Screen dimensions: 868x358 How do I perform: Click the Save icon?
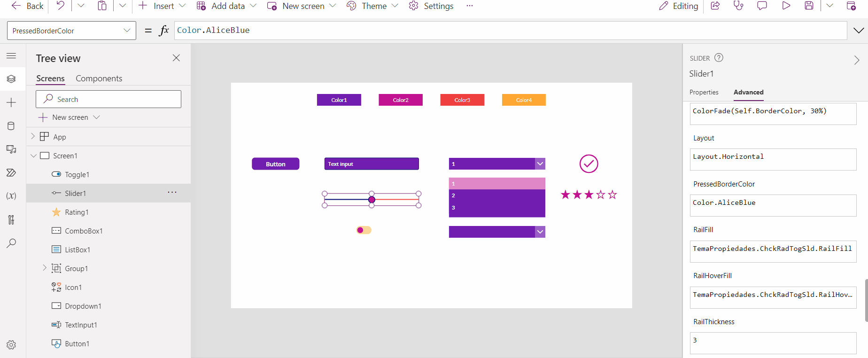click(809, 6)
